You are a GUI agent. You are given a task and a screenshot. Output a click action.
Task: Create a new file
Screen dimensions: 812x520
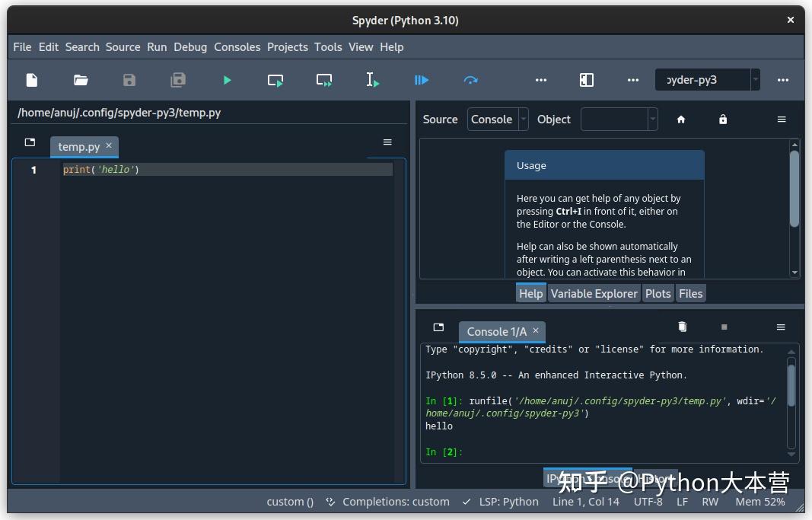31,80
